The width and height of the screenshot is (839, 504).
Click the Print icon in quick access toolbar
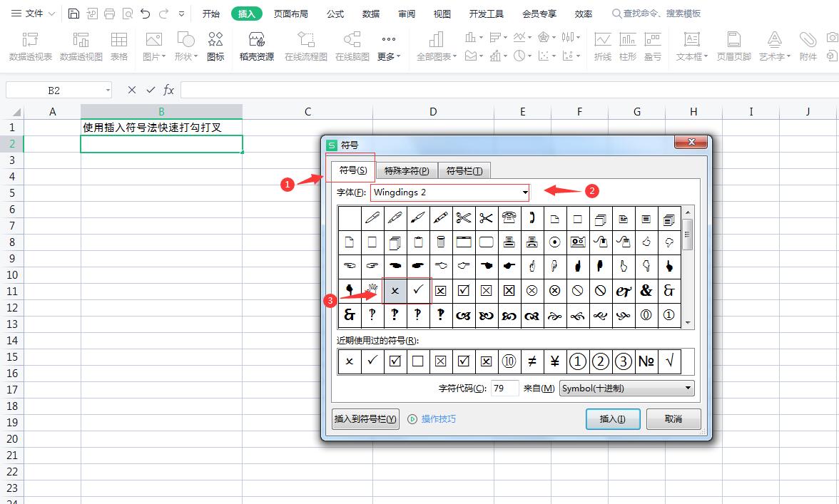109,14
